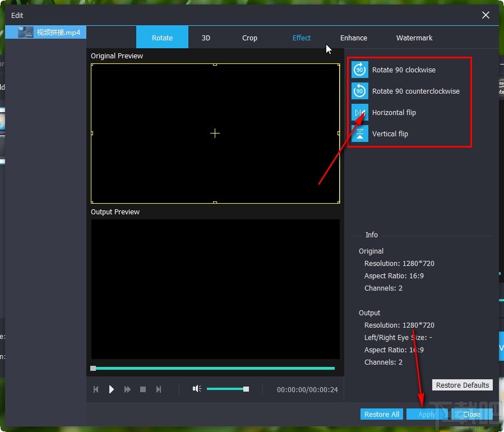Screen dimensions: 504x432
Task: Click the Original Aspect Ratio: 16:9 text
Action: 394,275
